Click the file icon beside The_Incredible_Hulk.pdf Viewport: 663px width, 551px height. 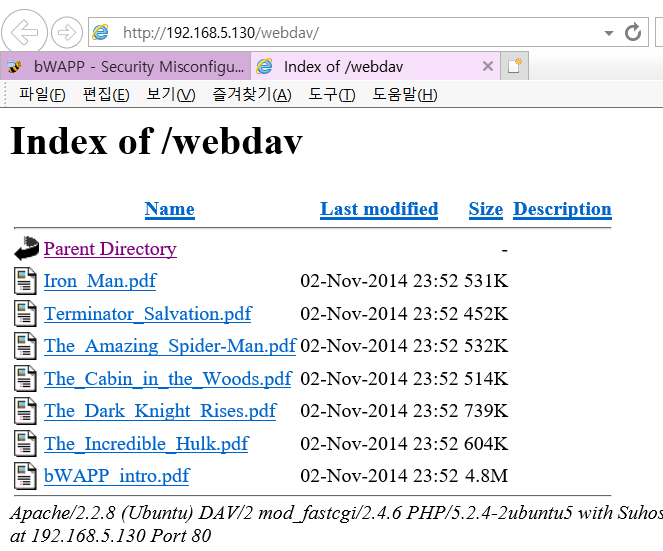click(x=25, y=444)
